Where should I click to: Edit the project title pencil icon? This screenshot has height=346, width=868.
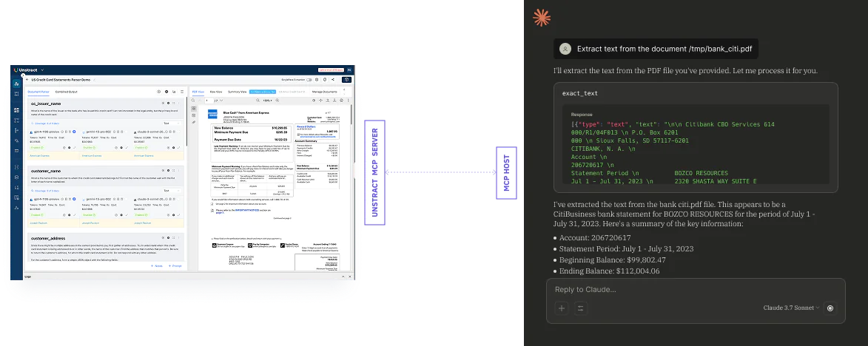pyautogui.click(x=95, y=80)
